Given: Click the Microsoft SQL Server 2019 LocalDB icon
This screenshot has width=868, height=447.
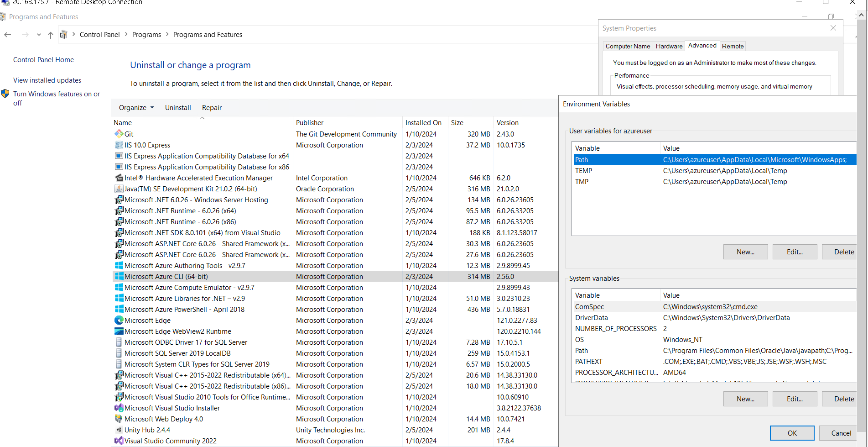Looking at the screenshot, I should tap(119, 353).
